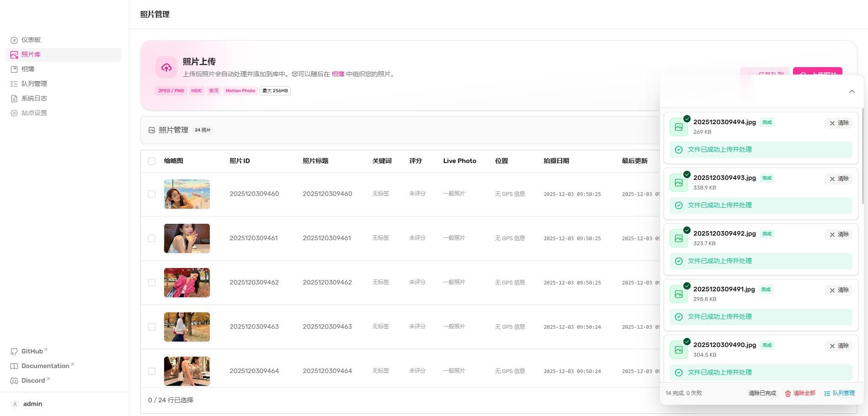Screen dimensions: 868x416
Task: Click the image icon beside 照片管理 heading
Action: click(x=152, y=130)
